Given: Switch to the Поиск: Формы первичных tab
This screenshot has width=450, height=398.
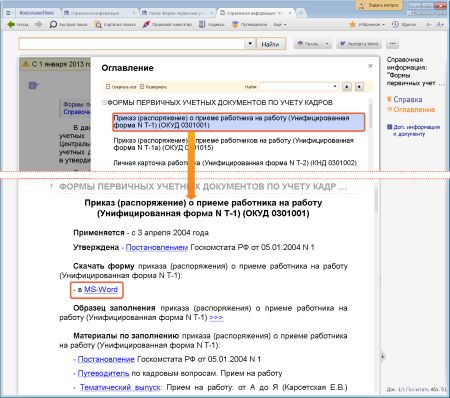Looking at the screenshot, I should click(174, 13).
